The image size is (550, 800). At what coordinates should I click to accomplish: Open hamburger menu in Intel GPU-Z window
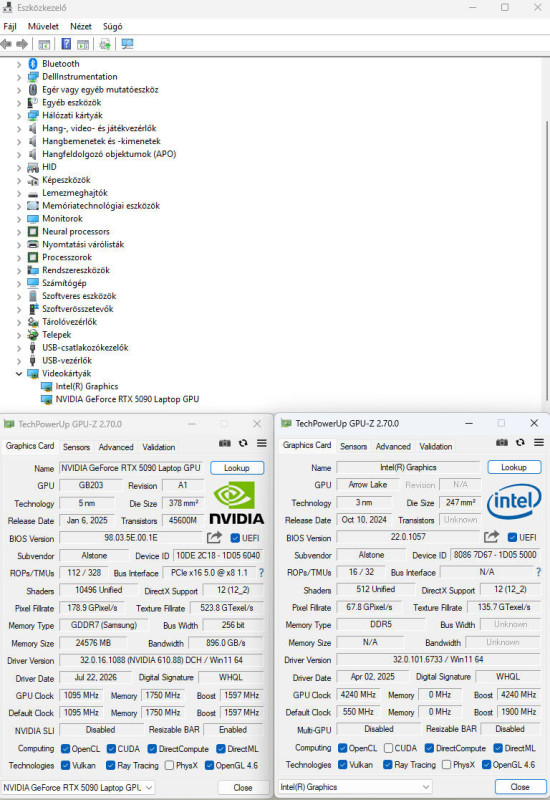point(539,442)
